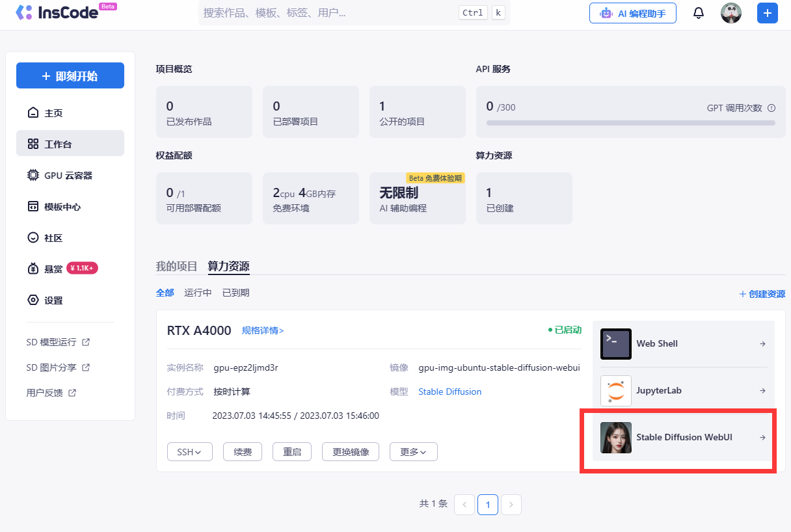Open Web Shell arrow
The height and width of the screenshot is (532, 791).
pyautogui.click(x=762, y=344)
